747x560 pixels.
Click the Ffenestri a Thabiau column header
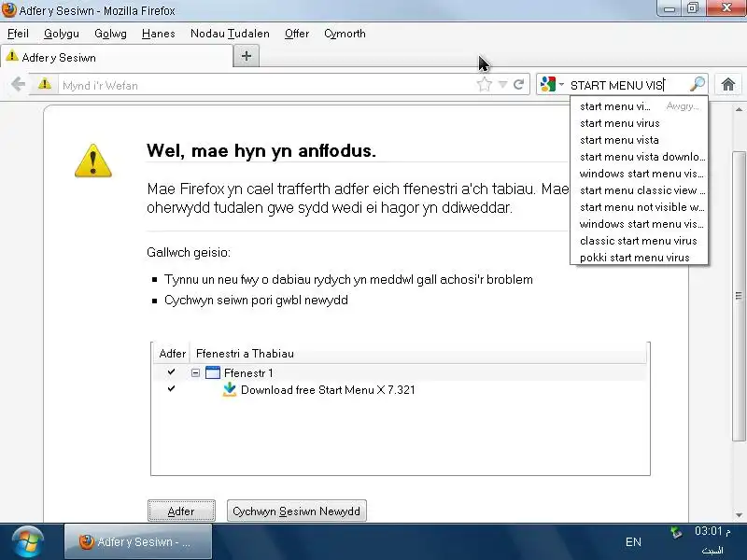(x=418, y=354)
